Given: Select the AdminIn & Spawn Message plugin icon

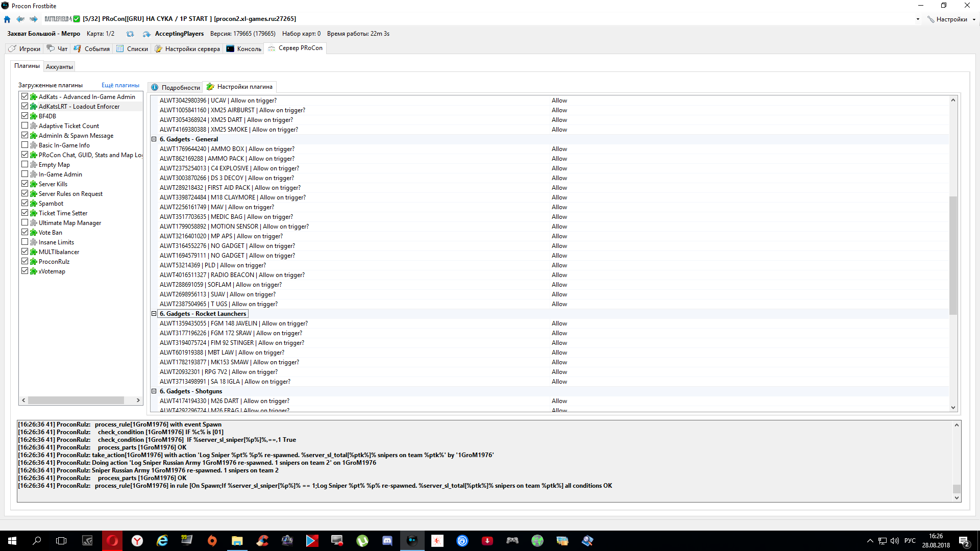Looking at the screenshot, I should coord(34,136).
